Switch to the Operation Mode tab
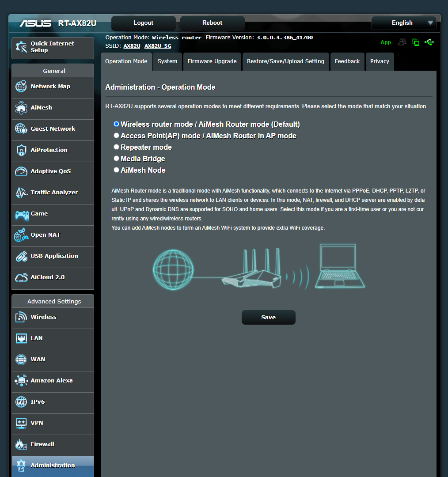 point(126,61)
